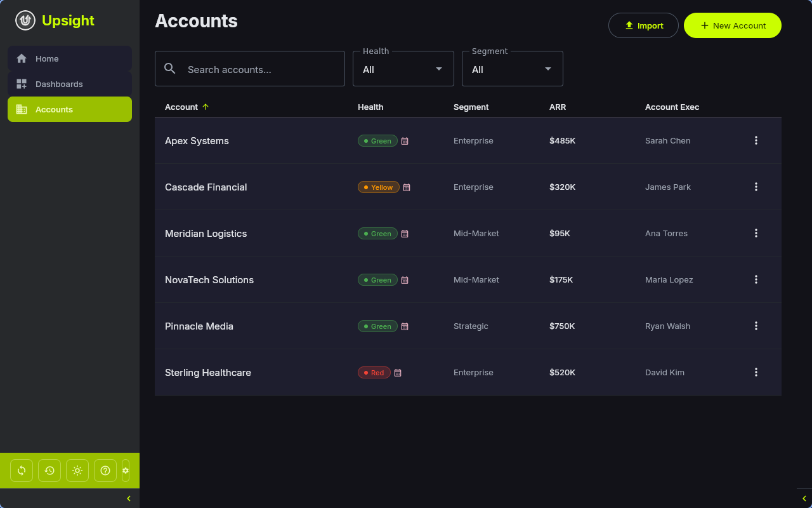Click the New Account button
The height and width of the screenshot is (508, 812).
coord(732,25)
